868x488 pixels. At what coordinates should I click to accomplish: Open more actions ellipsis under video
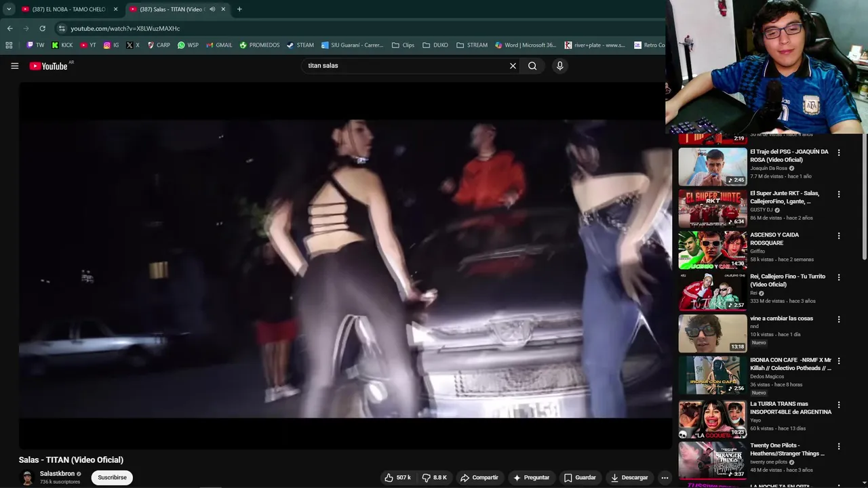[665, 478]
